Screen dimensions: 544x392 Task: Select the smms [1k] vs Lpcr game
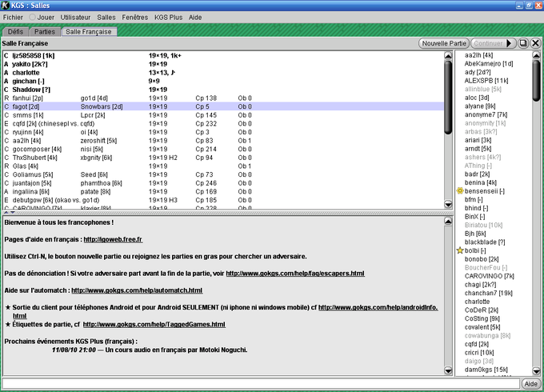pos(223,115)
